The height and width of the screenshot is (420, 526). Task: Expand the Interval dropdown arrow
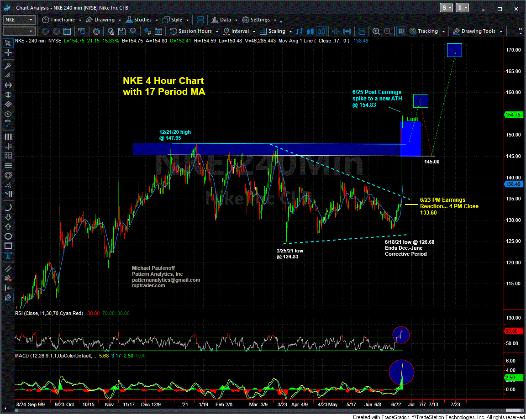point(254,31)
